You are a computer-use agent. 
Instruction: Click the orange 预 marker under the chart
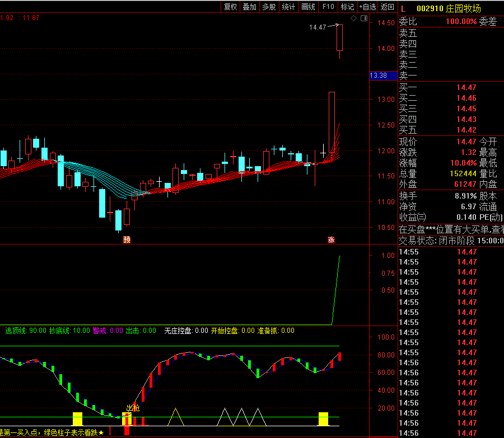click(127, 239)
